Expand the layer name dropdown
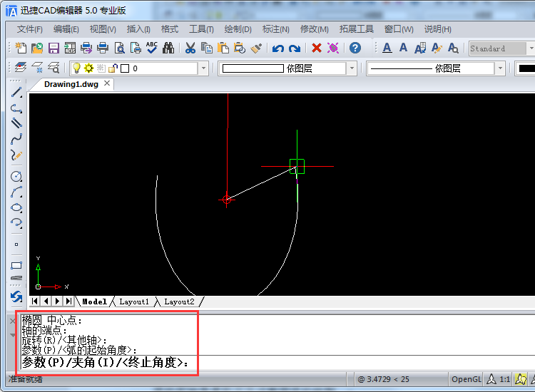535x392 pixels. pyautogui.click(x=203, y=68)
